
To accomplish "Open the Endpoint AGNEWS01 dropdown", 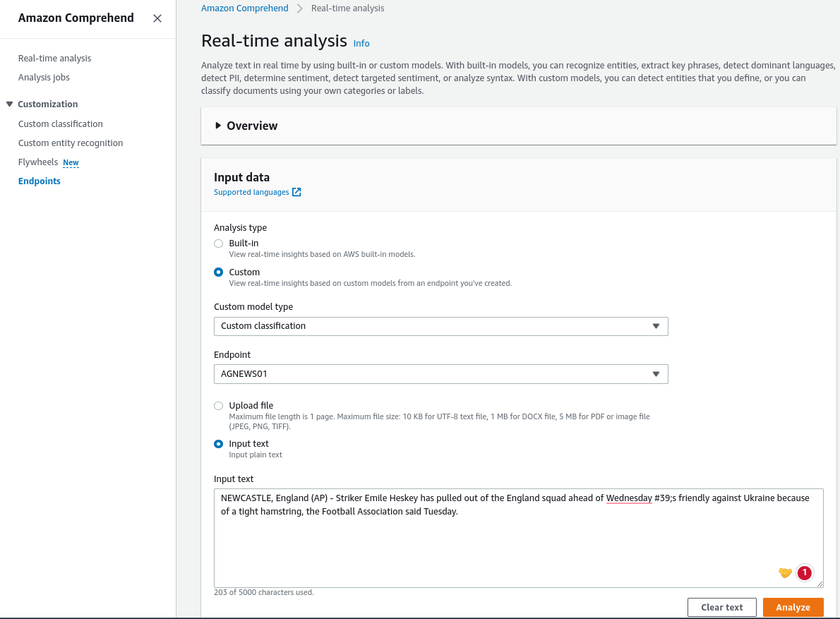I will pos(441,374).
